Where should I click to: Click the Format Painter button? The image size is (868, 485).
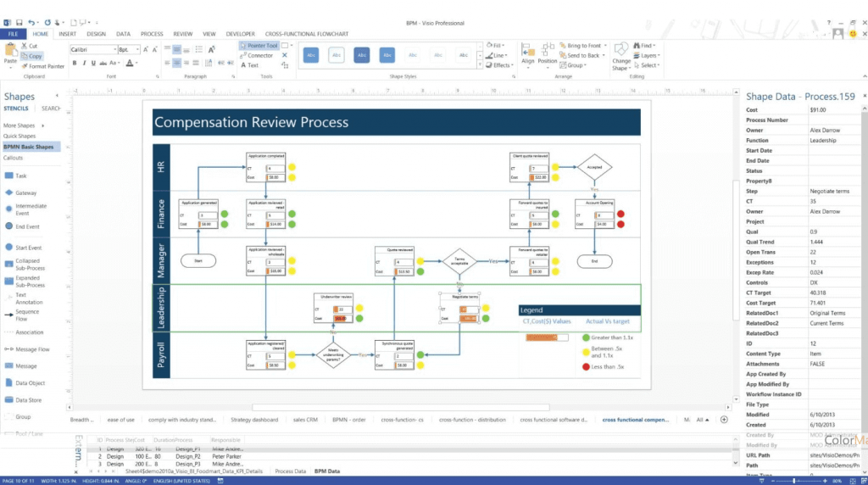(44, 66)
